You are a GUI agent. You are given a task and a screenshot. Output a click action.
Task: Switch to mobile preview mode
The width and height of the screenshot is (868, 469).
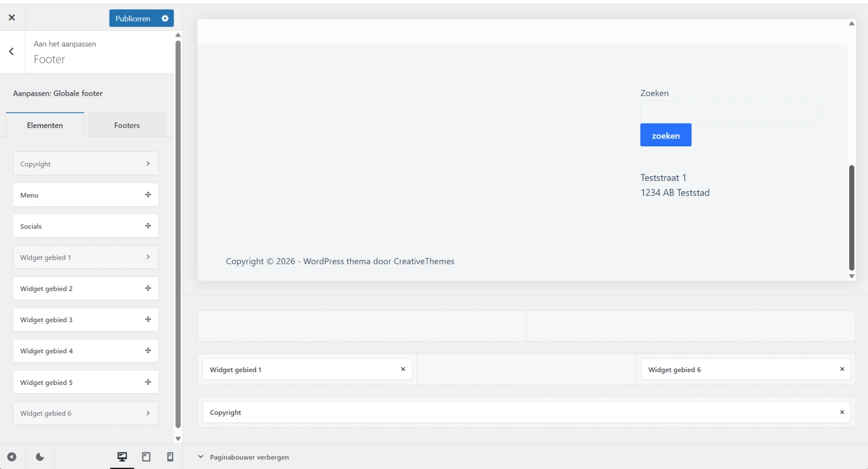[170, 457]
